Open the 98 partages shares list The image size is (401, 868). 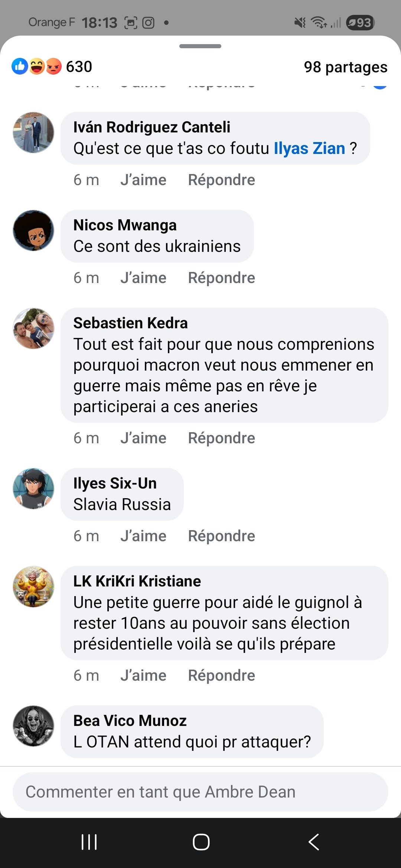pyautogui.click(x=345, y=67)
